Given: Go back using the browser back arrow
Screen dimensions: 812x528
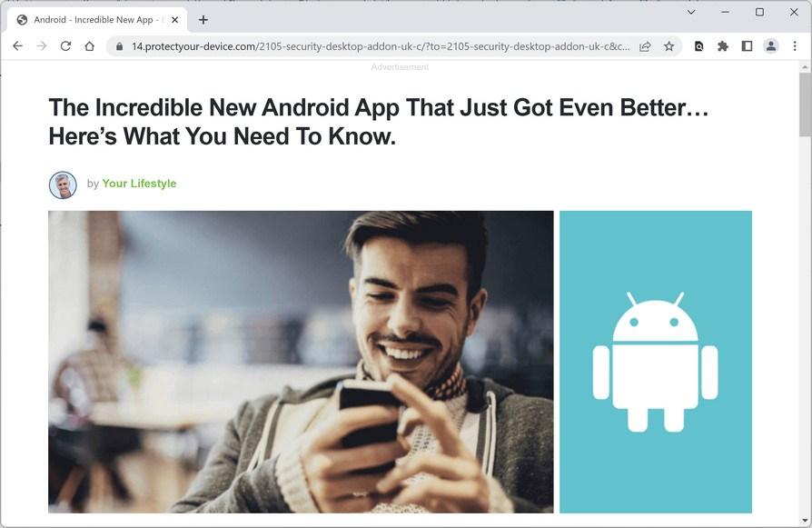Looking at the screenshot, I should pos(17,46).
